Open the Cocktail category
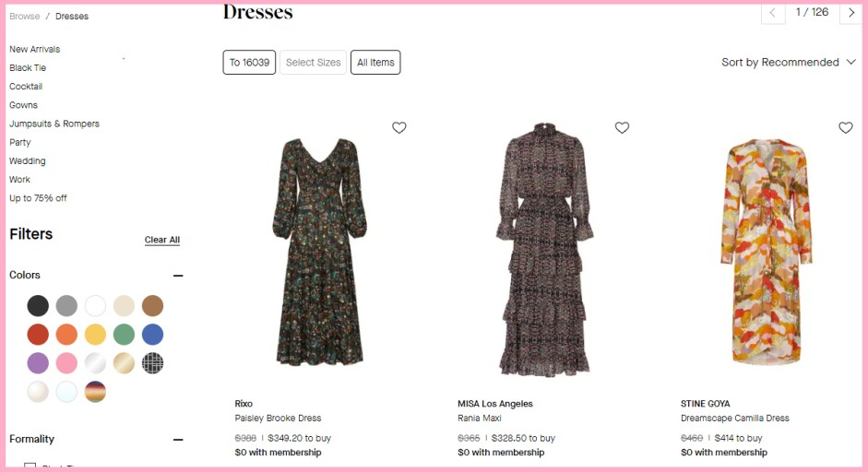Screen dimensions: 868x472 coord(26,87)
